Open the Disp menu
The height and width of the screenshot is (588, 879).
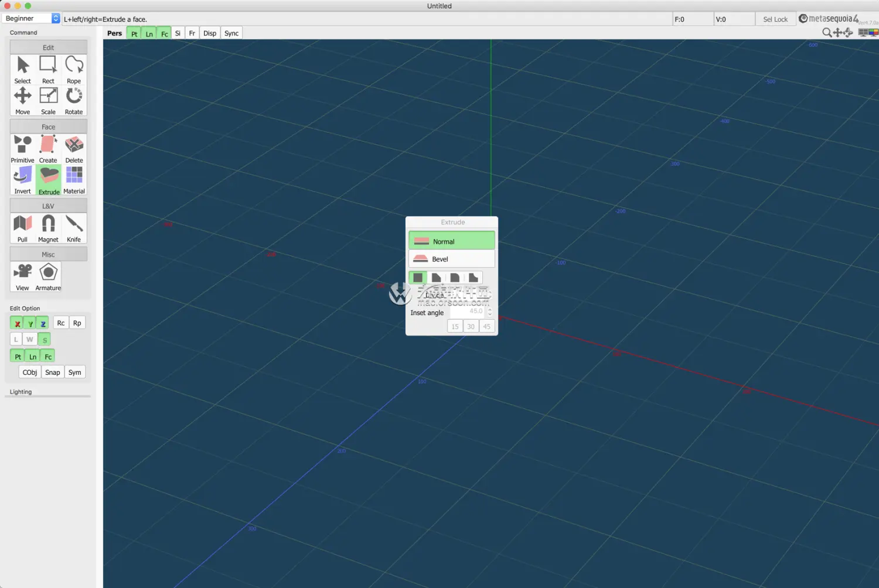point(210,33)
